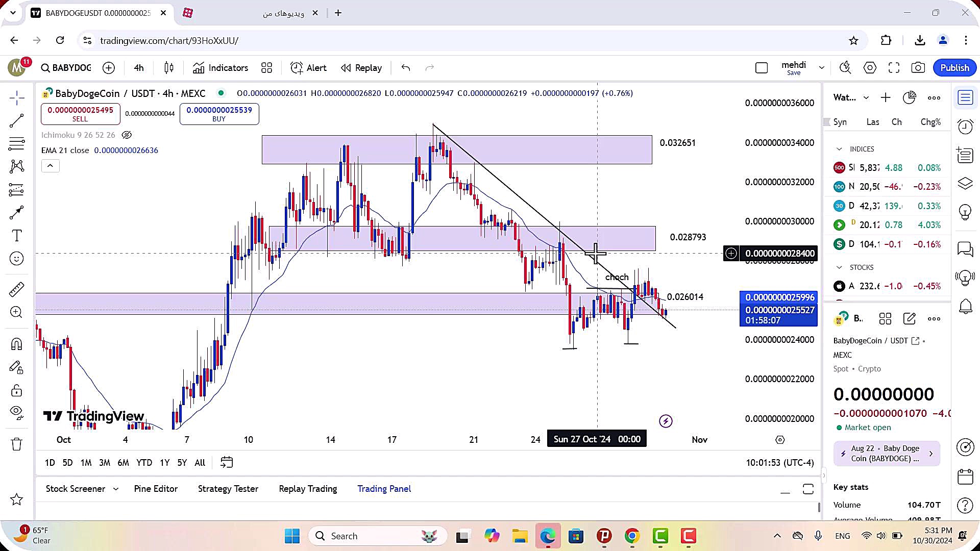Click the SELL price button
980x551 pixels.
click(80, 114)
